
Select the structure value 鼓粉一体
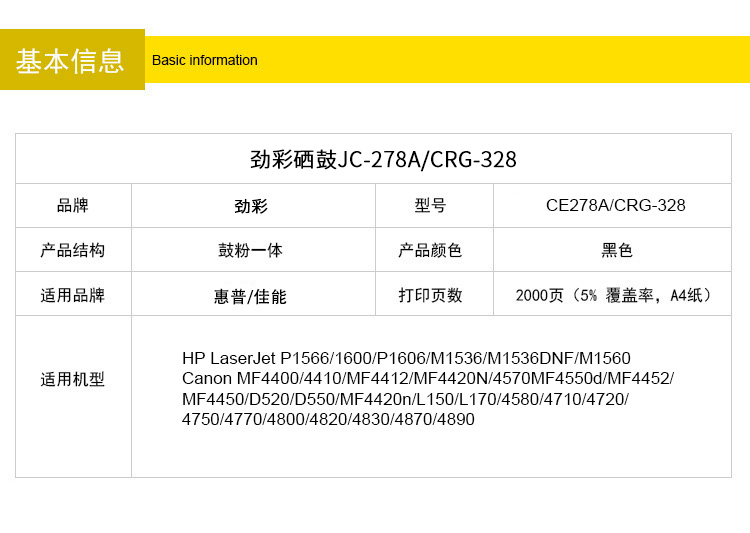pyautogui.click(x=251, y=251)
